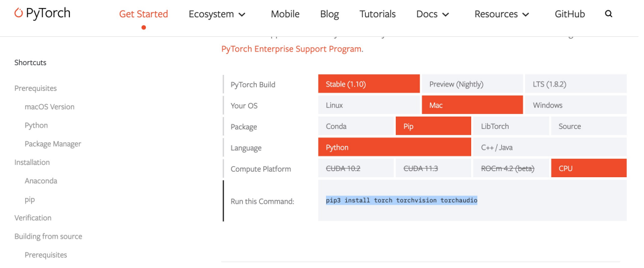Select the CUDA 11.3 compute platform
This screenshot has height=268, width=644.
pyautogui.click(x=433, y=168)
